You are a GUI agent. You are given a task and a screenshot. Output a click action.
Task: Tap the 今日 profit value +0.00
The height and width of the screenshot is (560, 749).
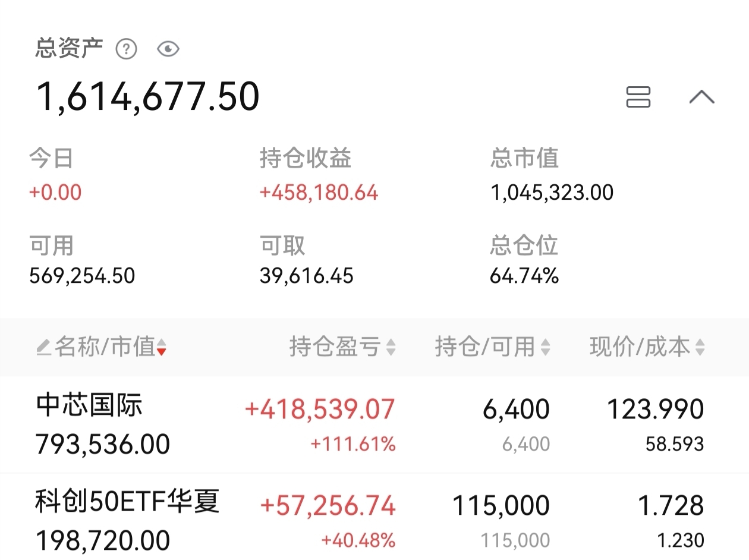(x=55, y=193)
